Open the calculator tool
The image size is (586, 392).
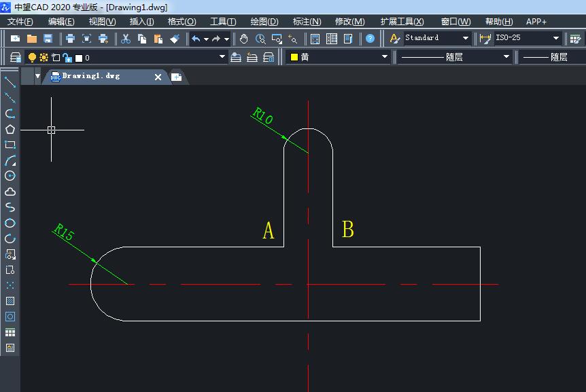pyautogui.click(x=315, y=38)
